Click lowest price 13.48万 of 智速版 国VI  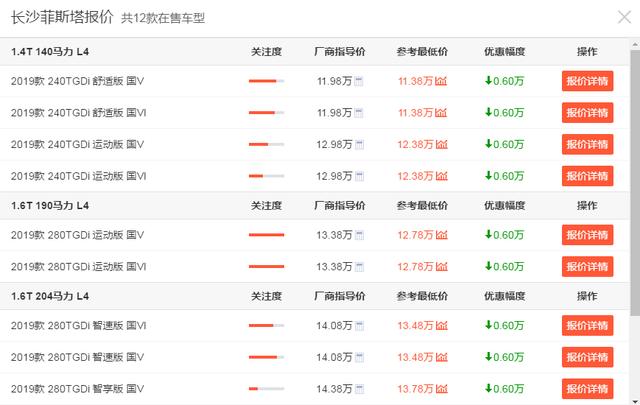[x=416, y=326]
